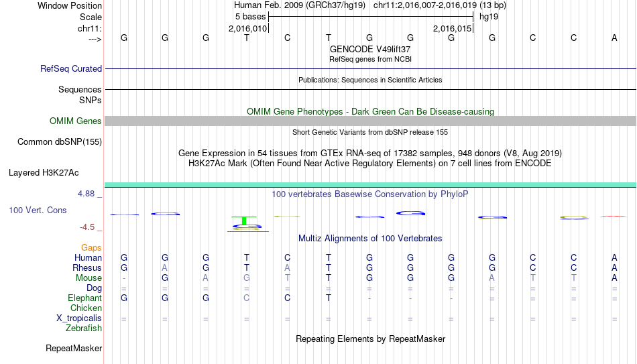Click 'Short Genetic Variants from dbSNP release 155'
Image resolution: width=637 pixels, height=364 pixels.
(x=370, y=132)
